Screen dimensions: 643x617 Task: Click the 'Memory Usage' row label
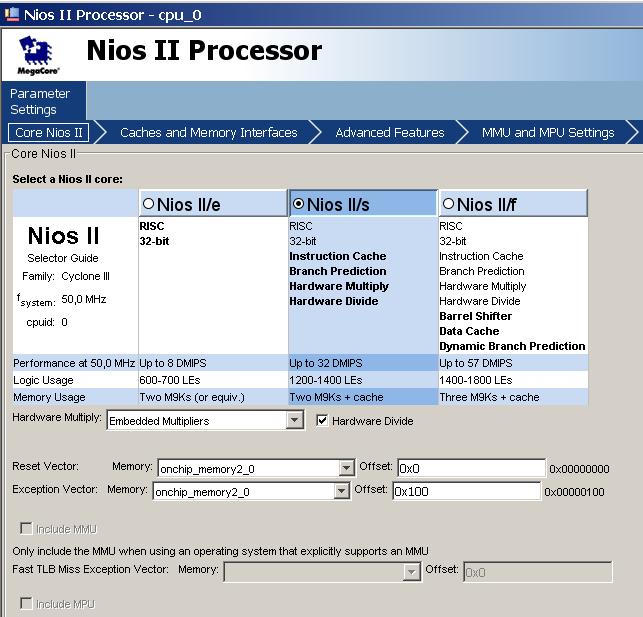click(x=49, y=397)
